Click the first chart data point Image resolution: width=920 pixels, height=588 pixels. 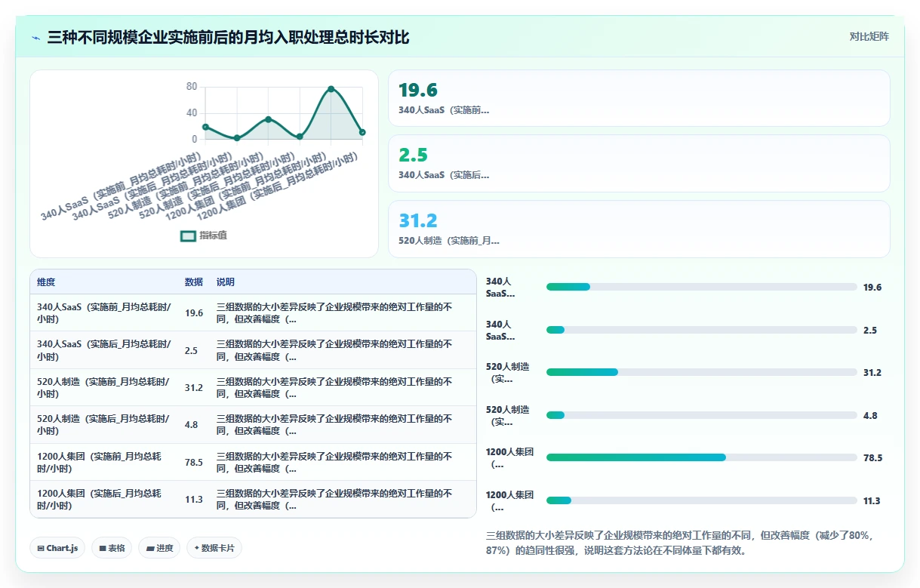[x=205, y=127]
